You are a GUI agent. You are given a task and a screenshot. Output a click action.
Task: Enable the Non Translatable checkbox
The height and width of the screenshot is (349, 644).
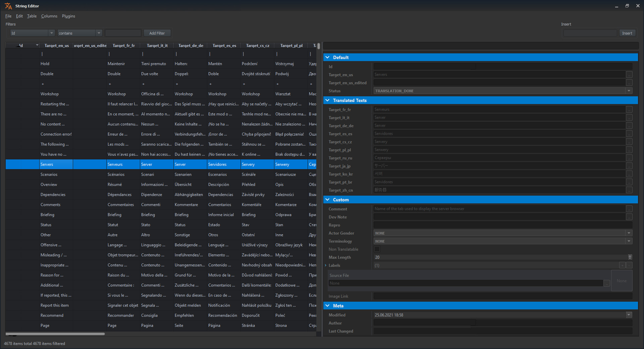click(377, 249)
